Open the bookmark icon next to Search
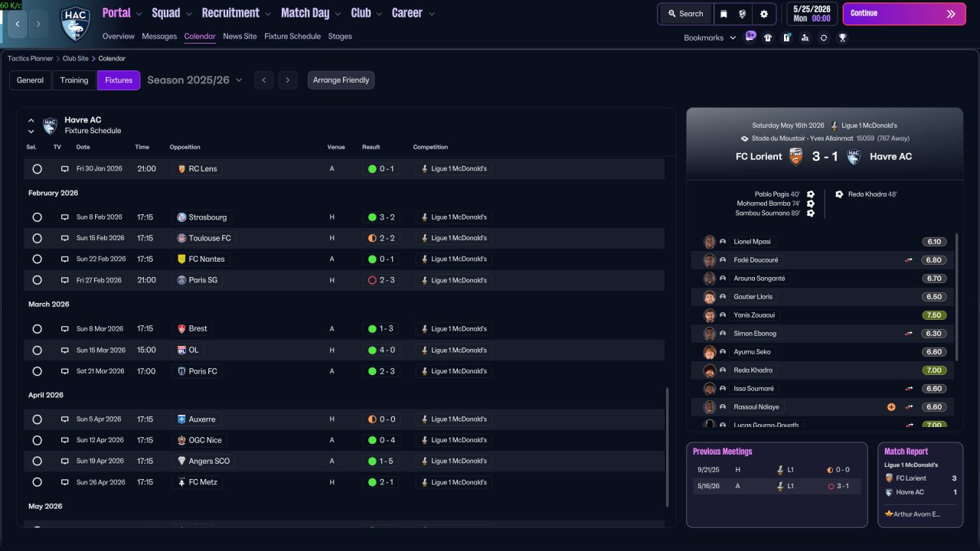 tap(724, 14)
